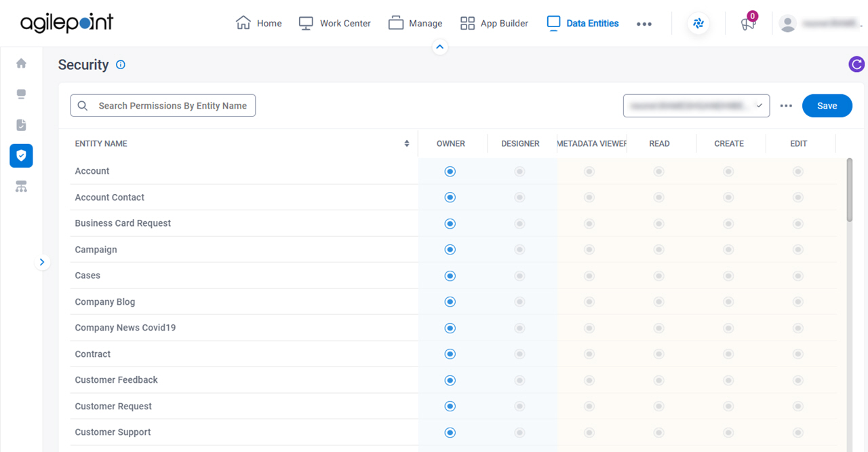Screen dimensions: 868x452
Task: Select Metadata Viewer radio for Company Blog
Action: coord(589,302)
